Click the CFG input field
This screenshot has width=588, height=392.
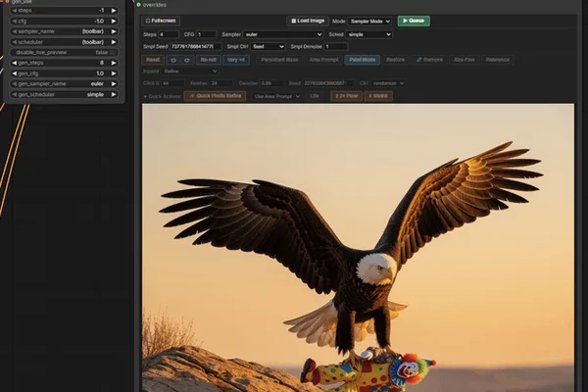tap(206, 34)
